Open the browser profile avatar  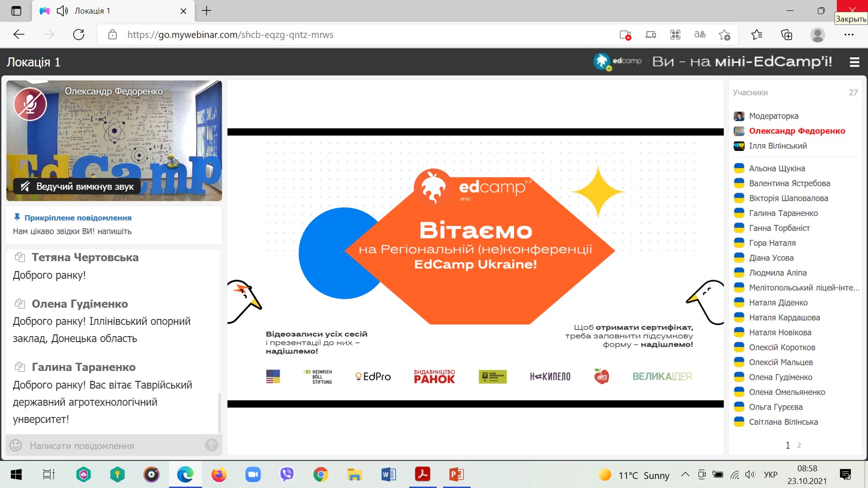(817, 35)
